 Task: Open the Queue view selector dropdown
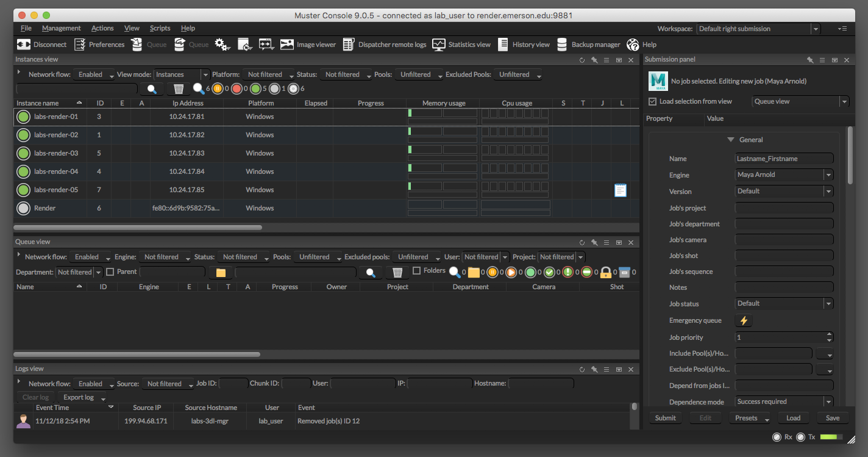[800, 101]
